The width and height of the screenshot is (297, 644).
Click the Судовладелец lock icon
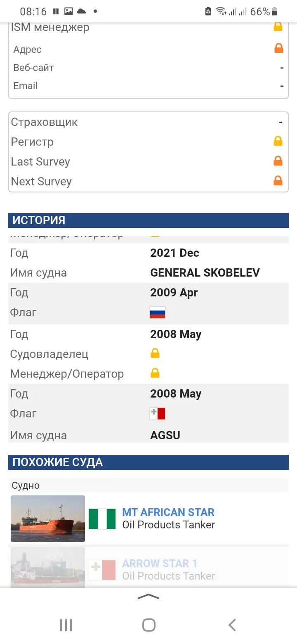155,353
